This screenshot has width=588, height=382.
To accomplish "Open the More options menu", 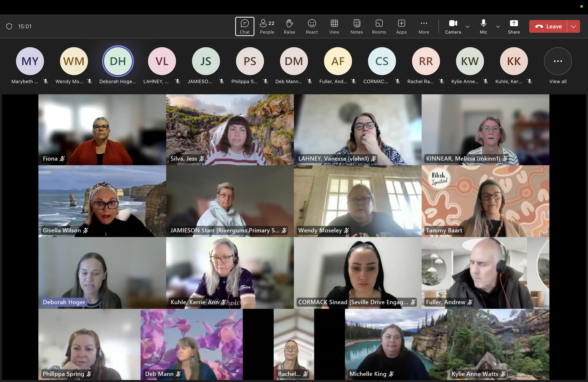I will tap(423, 26).
